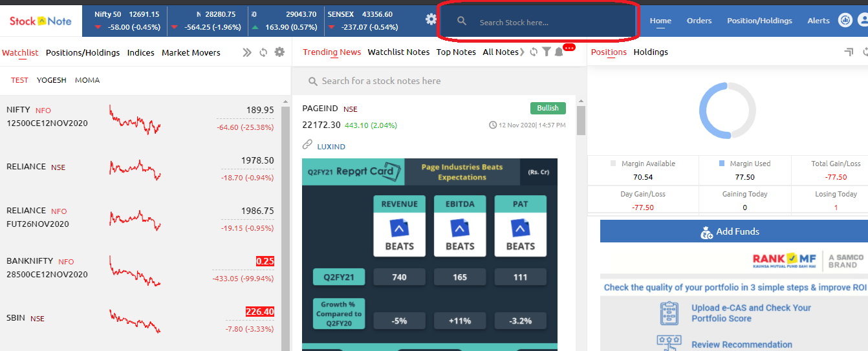Click the stock notes search field
Viewport: 868px width, 351px height.
click(x=440, y=81)
